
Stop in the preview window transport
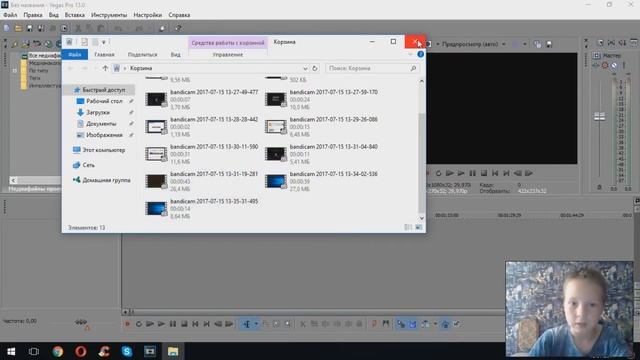pos(484,173)
